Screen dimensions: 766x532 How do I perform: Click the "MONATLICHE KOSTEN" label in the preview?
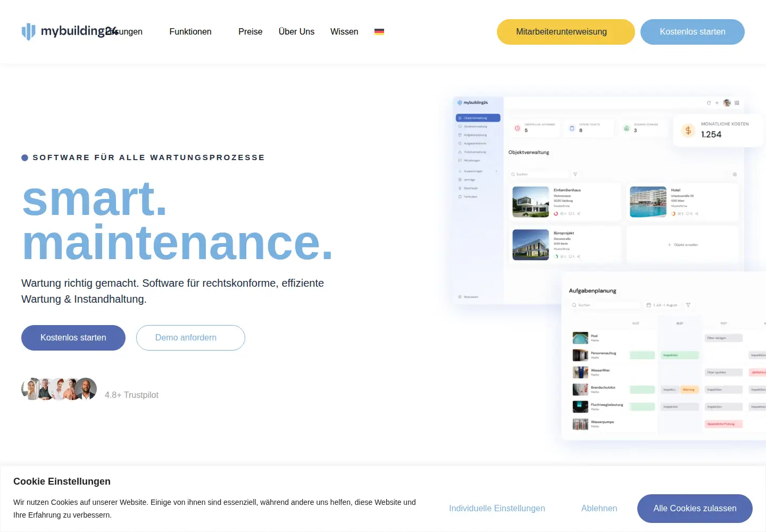pyautogui.click(x=725, y=124)
